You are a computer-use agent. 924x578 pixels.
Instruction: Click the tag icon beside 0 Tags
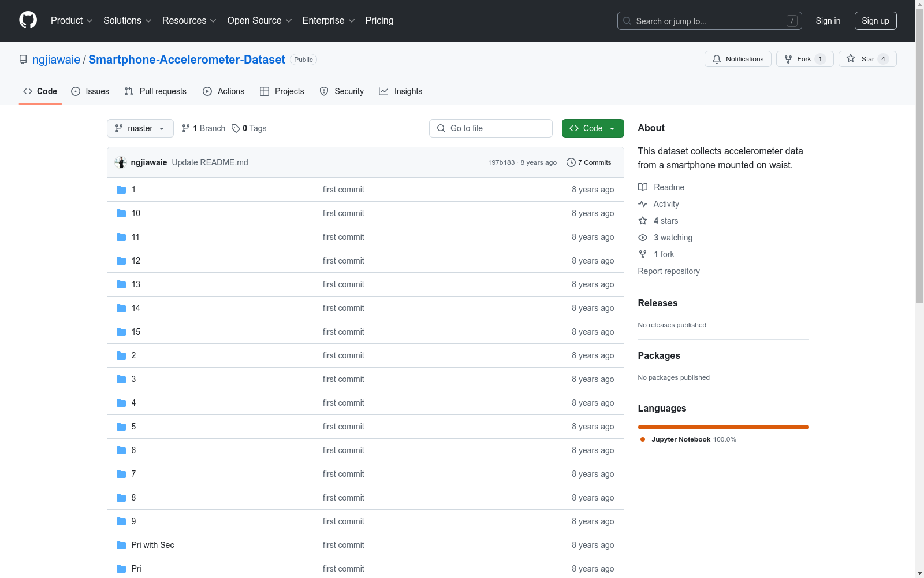(236, 128)
